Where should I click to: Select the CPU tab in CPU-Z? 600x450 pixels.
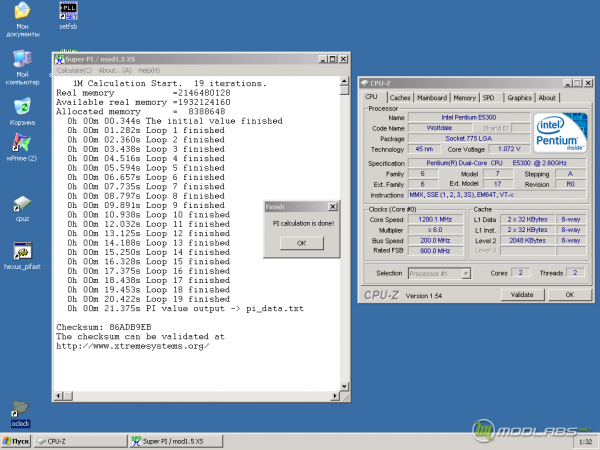(x=372, y=97)
